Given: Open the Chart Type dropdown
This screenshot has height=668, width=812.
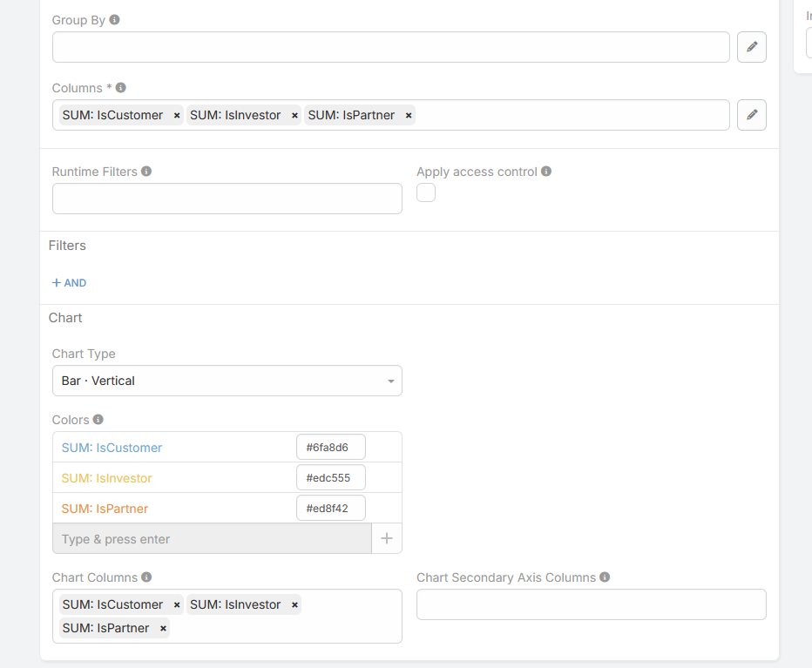Looking at the screenshot, I should tap(227, 381).
